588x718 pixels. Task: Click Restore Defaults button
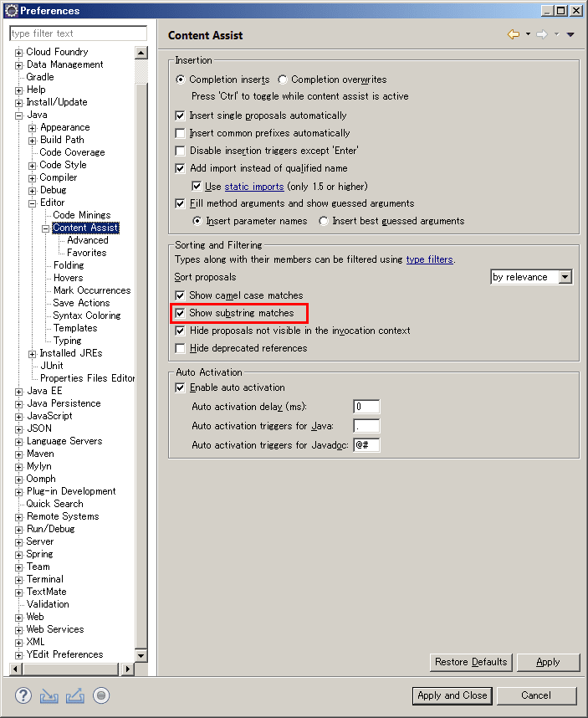471,662
